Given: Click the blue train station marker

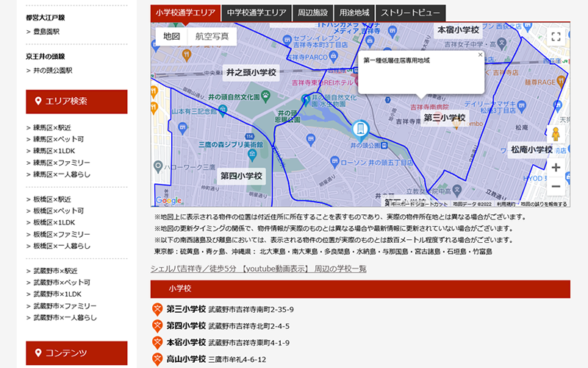Looking at the screenshot, I should click(x=359, y=130).
